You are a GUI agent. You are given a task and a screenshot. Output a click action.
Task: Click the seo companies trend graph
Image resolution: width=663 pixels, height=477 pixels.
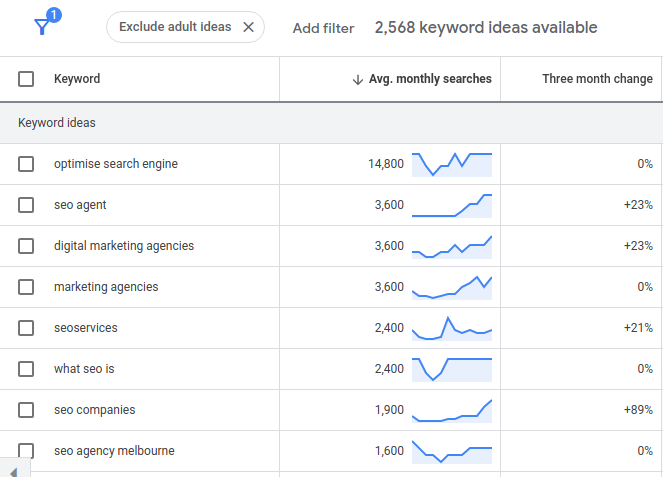coord(452,410)
